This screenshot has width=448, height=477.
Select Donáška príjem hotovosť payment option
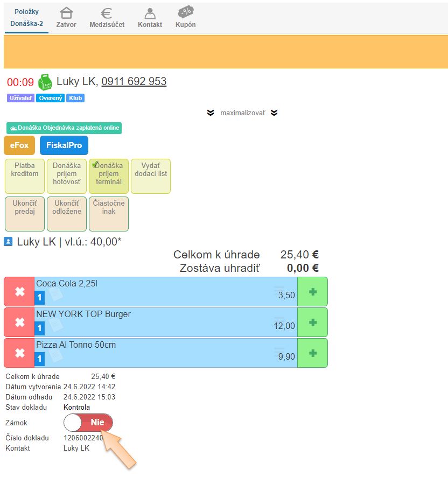pyautogui.click(x=66, y=176)
